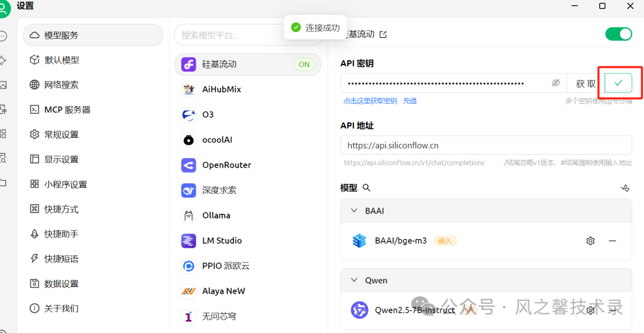
Task: Open settings gear for Qwen2.5-7B-Instruct
Action: click(590, 310)
